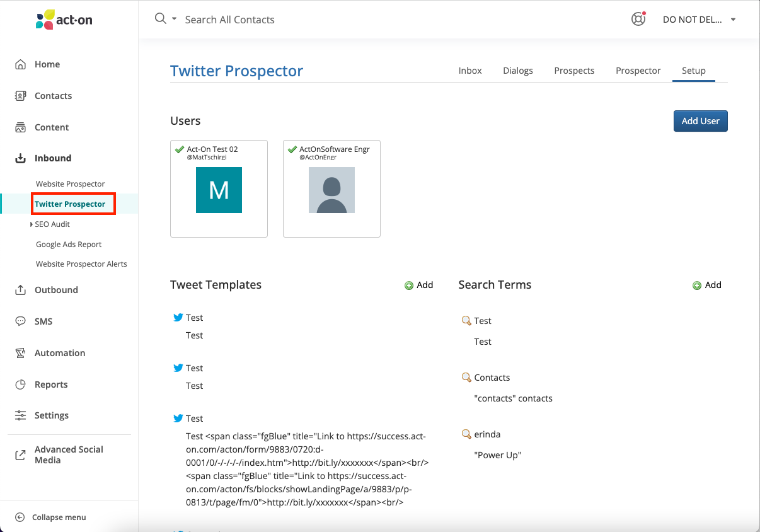Click the Act-On Test 02 green checkmark
This screenshot has height=532, width=760.
point(180,149)
